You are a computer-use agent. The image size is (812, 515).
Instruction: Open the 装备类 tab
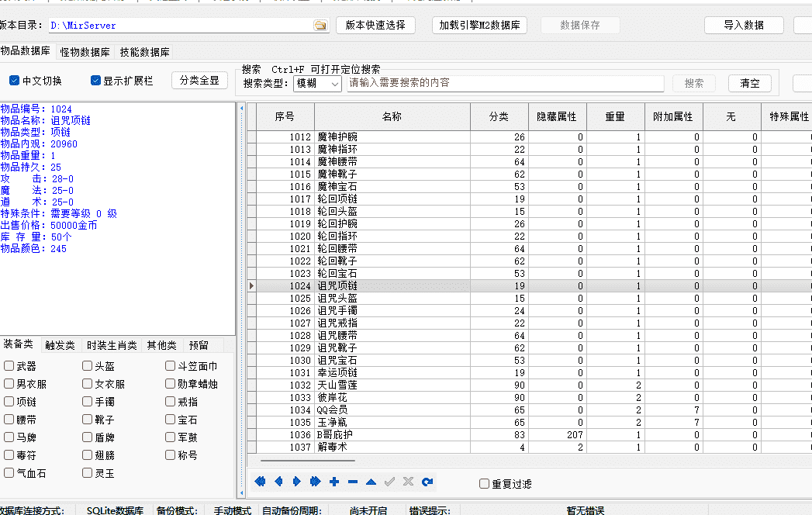[x=19, y=344]
